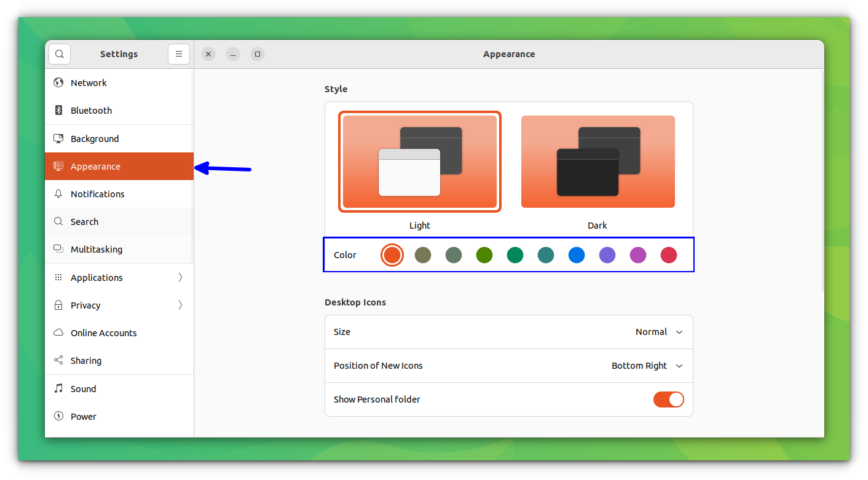Open the Size dropdown for desktop icons
The height and width of the screenshot is (480, 868).
(659, 331)
